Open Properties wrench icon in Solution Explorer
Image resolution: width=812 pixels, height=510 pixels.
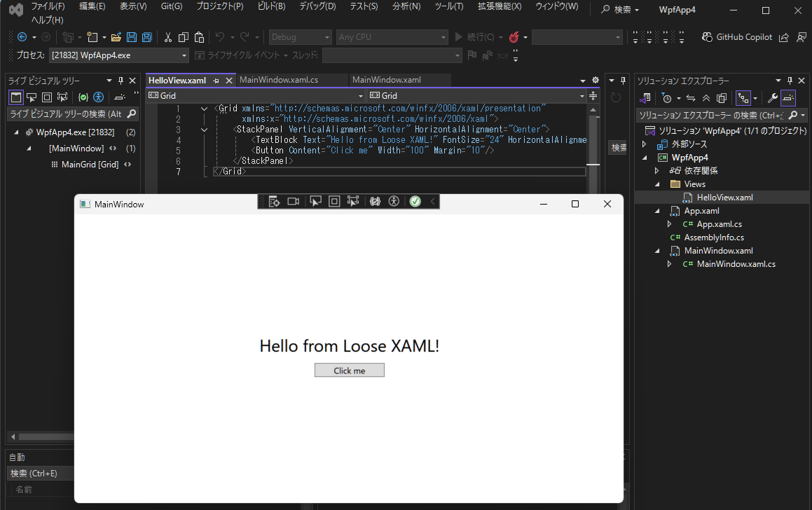click(773, 98)
